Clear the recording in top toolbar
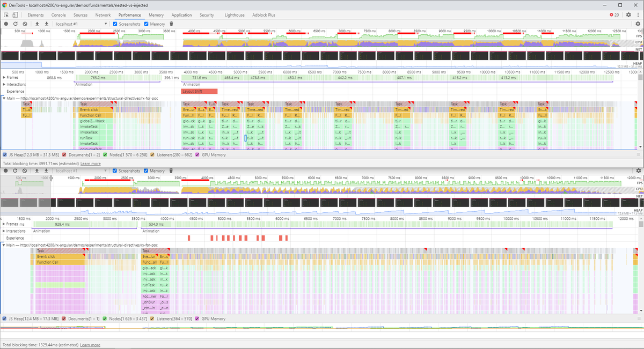The height and width of the screenshot is (349, 644). click(25, 24)
